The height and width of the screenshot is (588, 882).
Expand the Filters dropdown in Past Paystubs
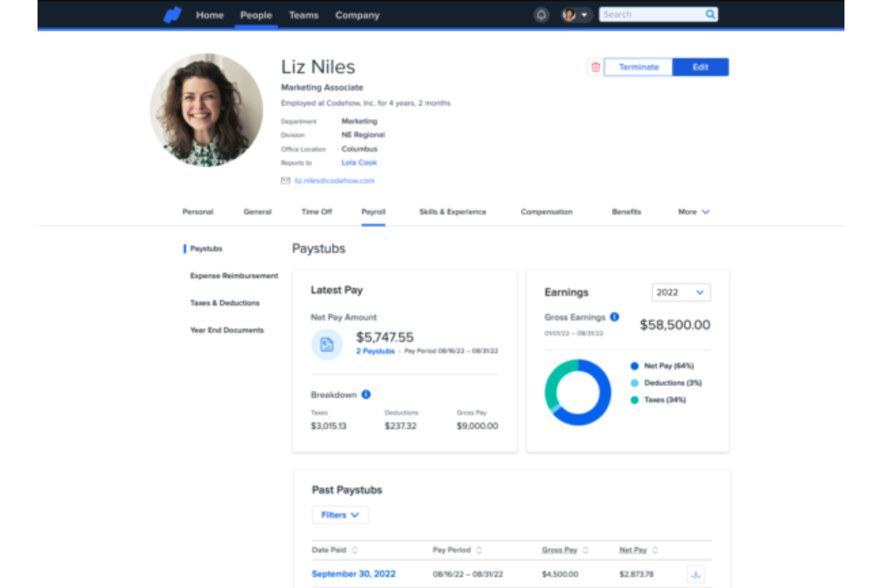[340, 515]
